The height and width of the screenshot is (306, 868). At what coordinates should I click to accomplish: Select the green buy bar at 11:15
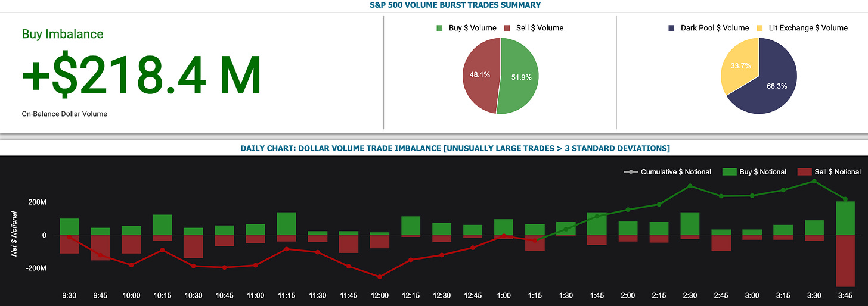[286, 224]
